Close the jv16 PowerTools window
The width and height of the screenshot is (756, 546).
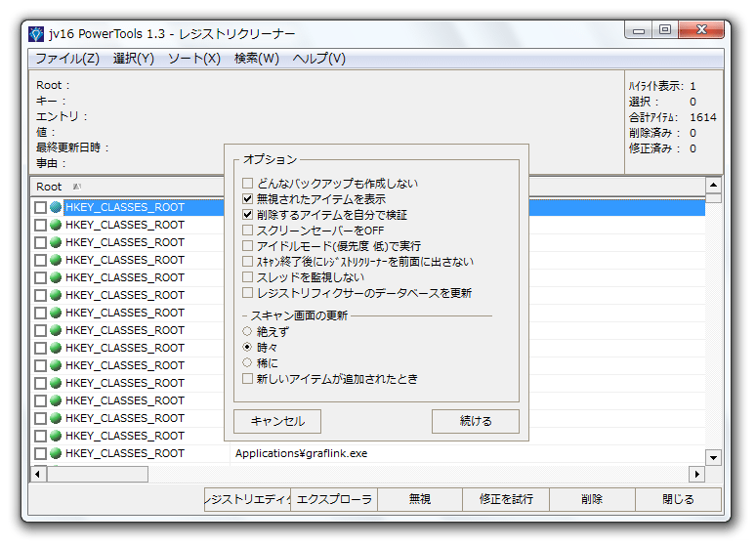pos(701,30)
